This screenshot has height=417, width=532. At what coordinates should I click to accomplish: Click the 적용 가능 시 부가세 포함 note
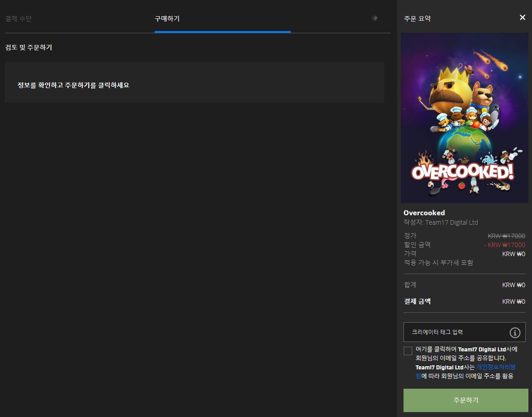point(439,262)
